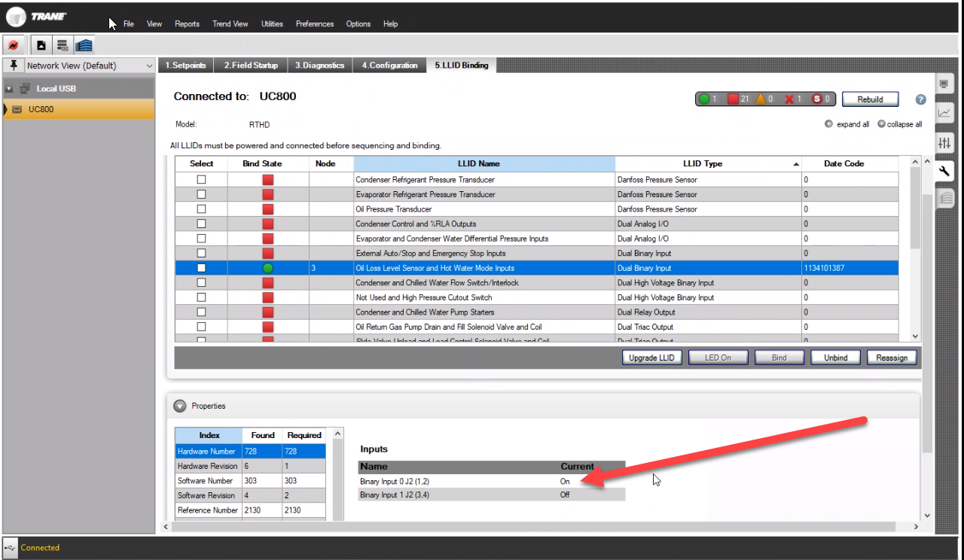Open the Utilities menu

pos(272,24)
